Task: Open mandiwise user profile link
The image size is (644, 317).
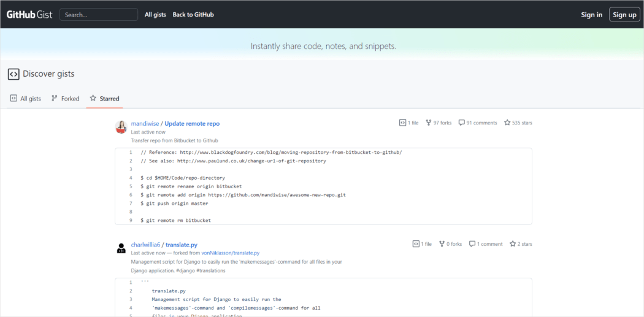Action: [145, 124]
